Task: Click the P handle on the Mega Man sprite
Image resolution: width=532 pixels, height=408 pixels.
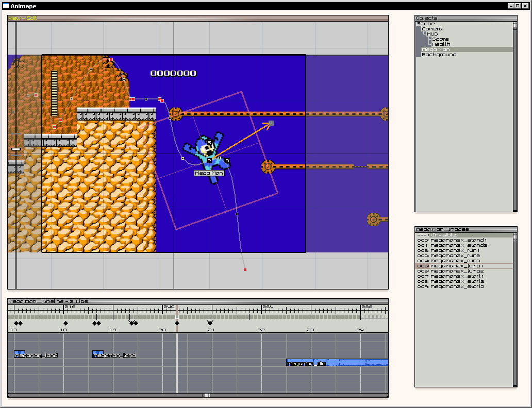Action: (x=209, y=161)
